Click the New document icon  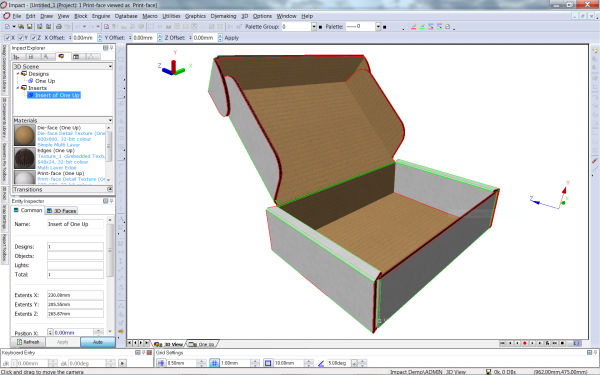[x=7, y=27]
